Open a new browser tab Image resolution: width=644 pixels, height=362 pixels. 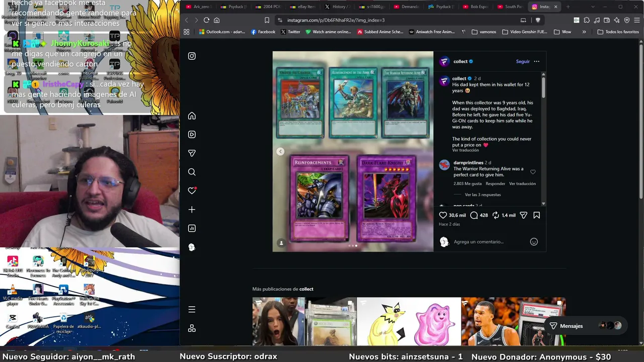coord(568,7)
